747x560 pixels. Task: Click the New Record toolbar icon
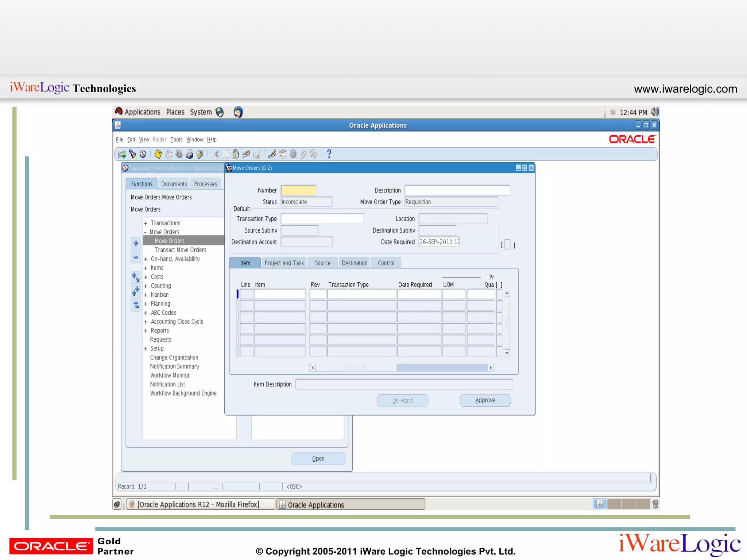pyautogui.click(x=122, y=154)
